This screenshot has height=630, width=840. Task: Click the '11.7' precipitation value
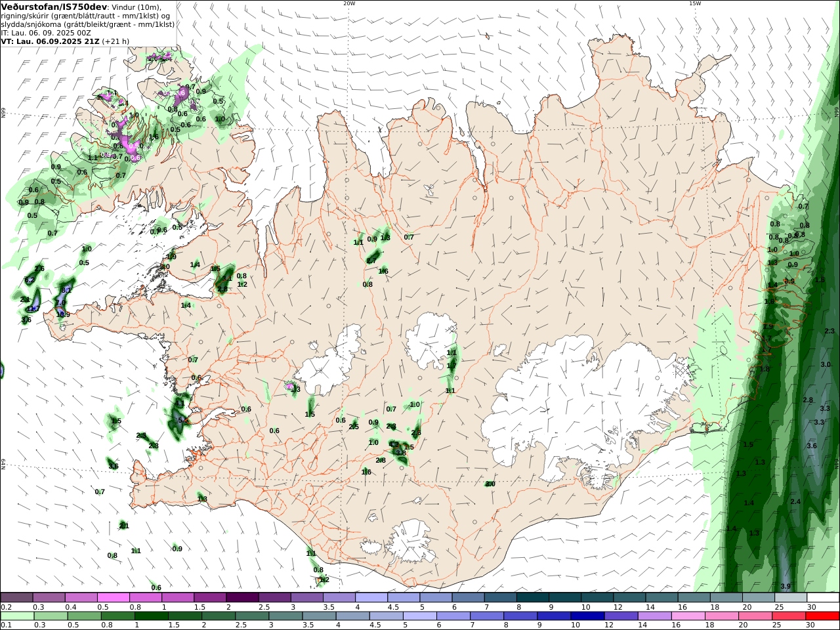(x=33, y=308)
